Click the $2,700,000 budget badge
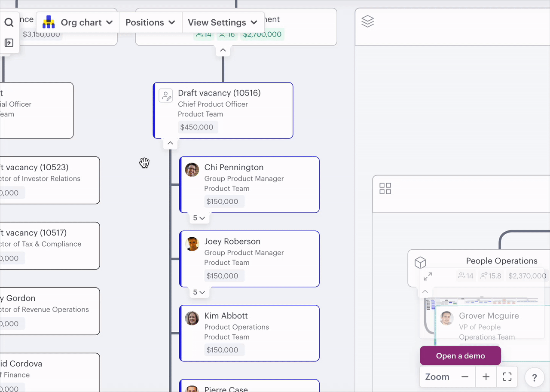Image resolution: width=550 pixels, height=392 pixels. (262, 34)
